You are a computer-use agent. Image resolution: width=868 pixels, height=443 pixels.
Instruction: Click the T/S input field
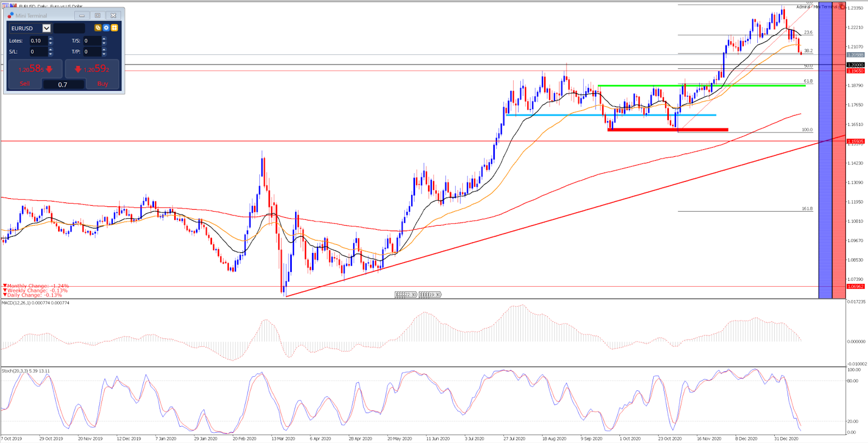point(92,41)
